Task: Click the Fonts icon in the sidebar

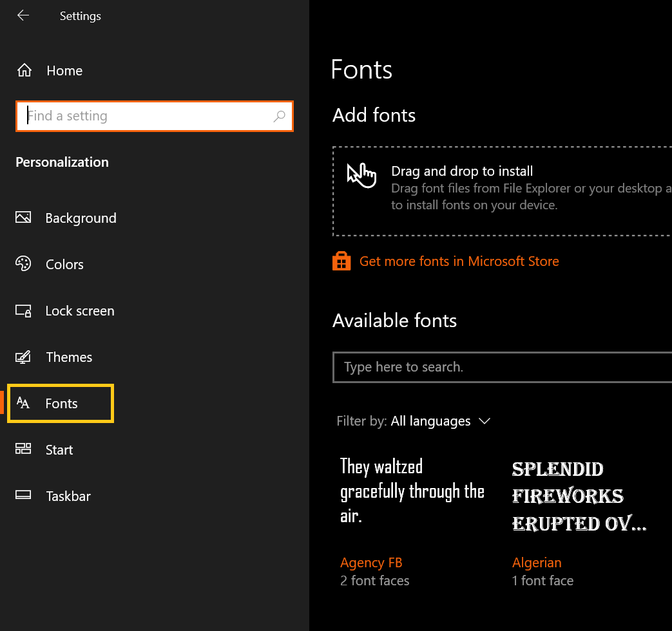Action: pyautogui.click(x=23, y=403)
